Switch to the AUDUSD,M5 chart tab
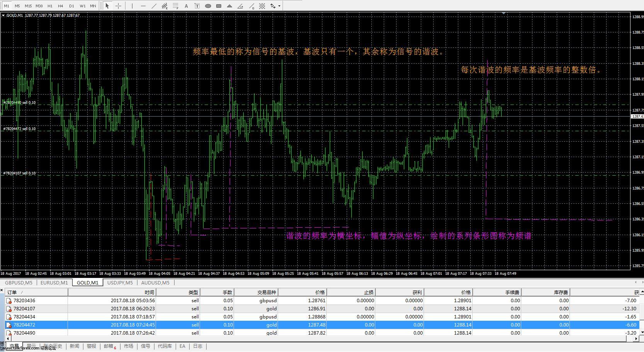Screen dimensions: 644x352 155,283
